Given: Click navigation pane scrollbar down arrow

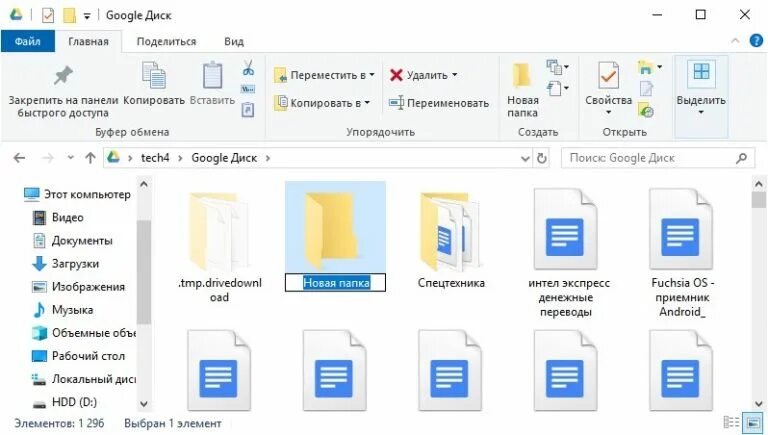Looking at the screenshot, I should click(144, 404).
